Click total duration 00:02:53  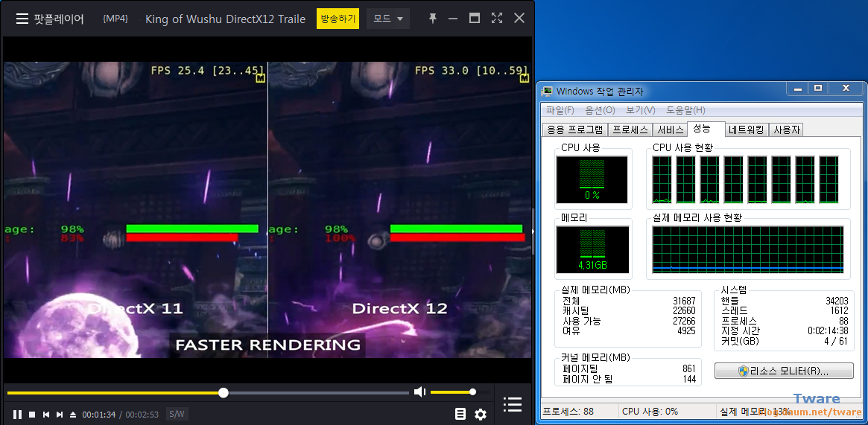(142, 415)
